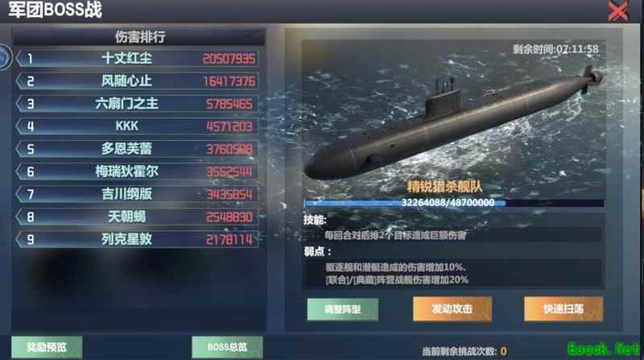Click the round icon left of rank 1
Image resolution: width=644 pixels, height=360 pixels.
click(x=4, y=57)
